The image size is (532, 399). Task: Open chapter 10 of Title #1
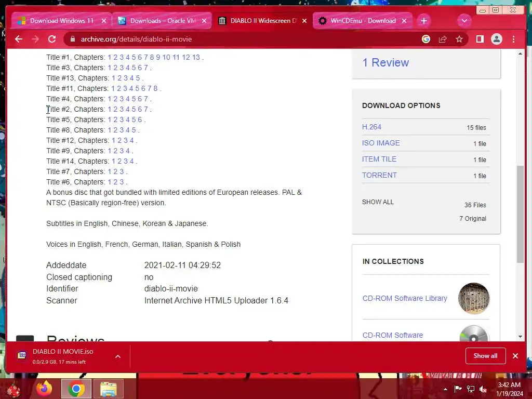166,57
